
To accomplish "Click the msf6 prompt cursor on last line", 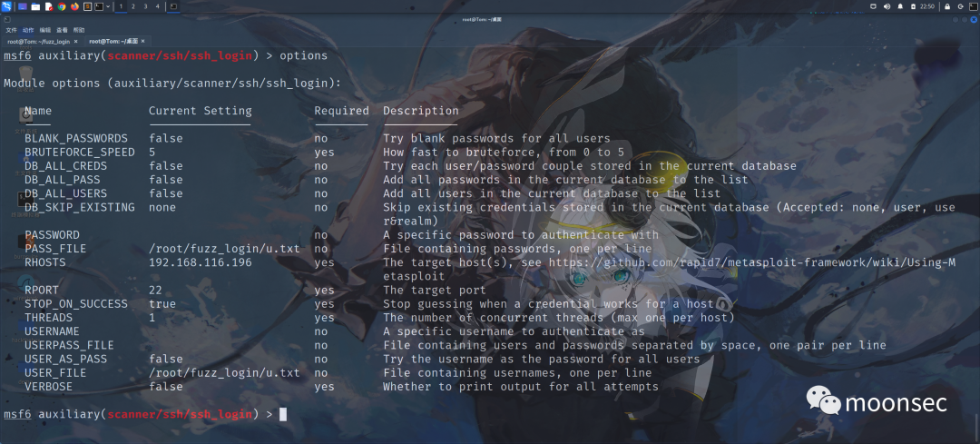I will click(x=283, y=414).
